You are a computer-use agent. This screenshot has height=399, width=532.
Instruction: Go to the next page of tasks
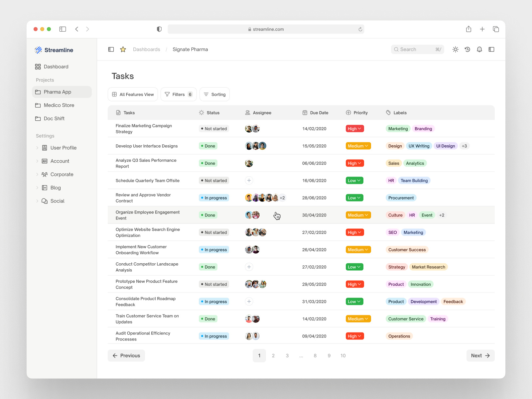coord(480,355)
